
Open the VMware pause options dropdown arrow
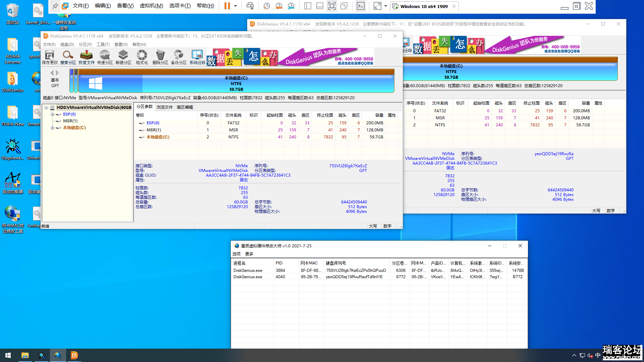click(x=235, y=6)
